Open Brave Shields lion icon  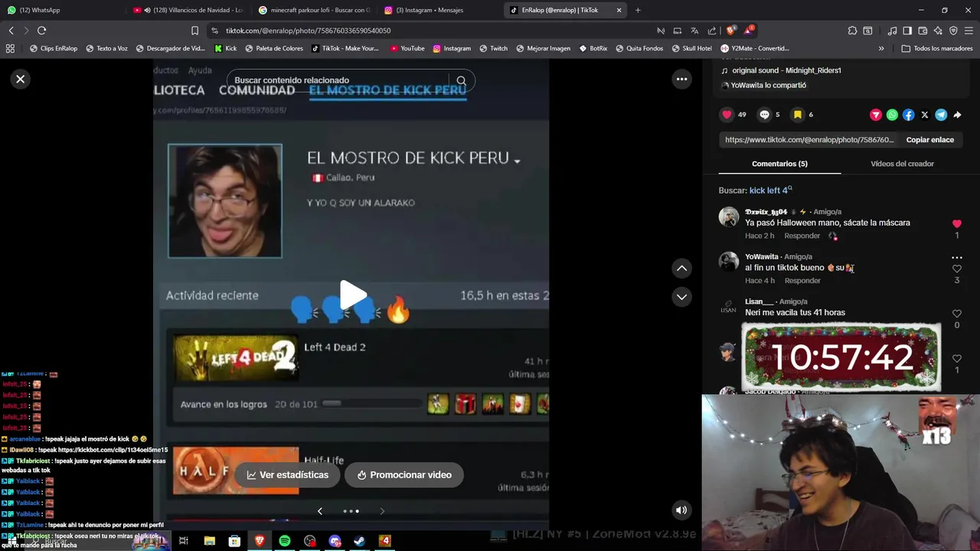pyautogui.click(x=730, y=31)
